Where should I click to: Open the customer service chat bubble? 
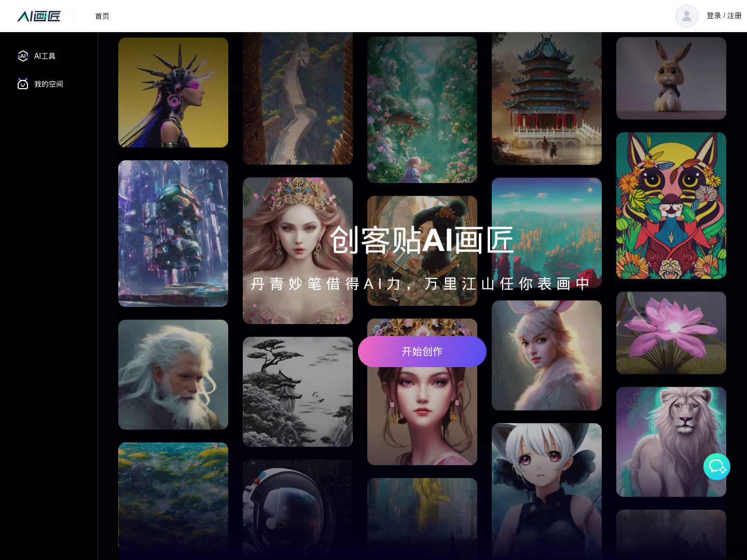click(x=717, y=467)
